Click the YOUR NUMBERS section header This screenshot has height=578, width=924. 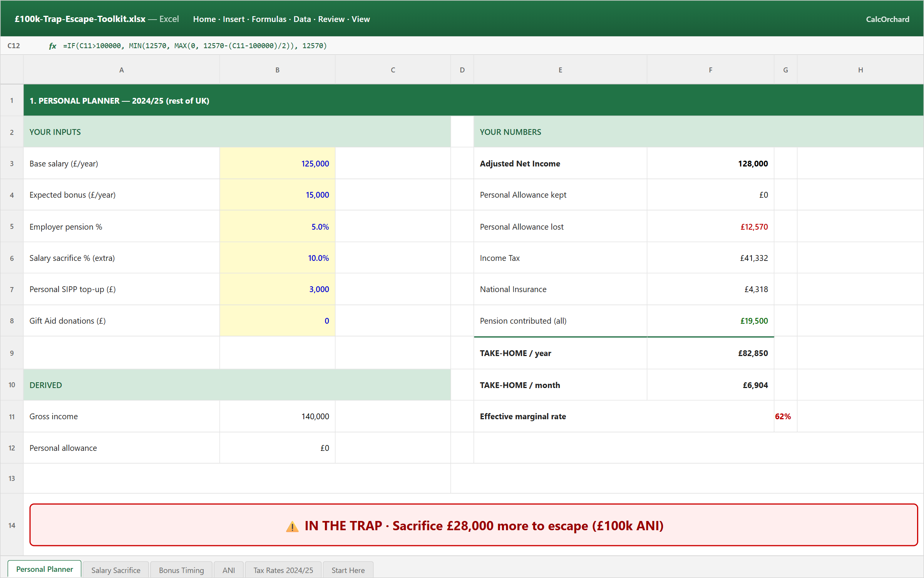(x=698, y=132)
